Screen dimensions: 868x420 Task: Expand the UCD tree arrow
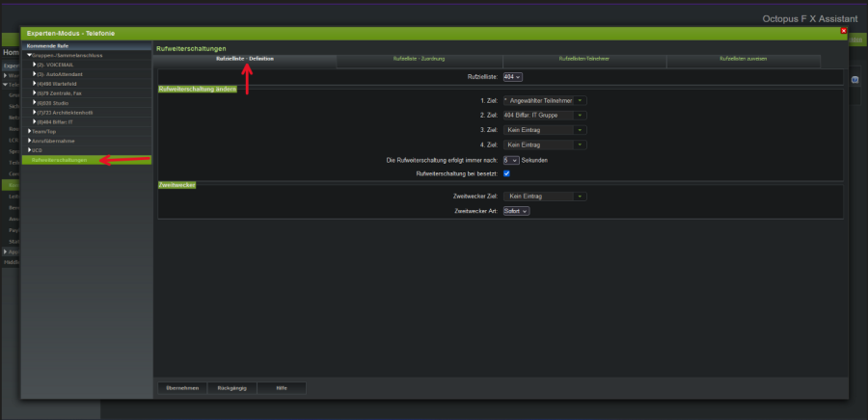28,150
